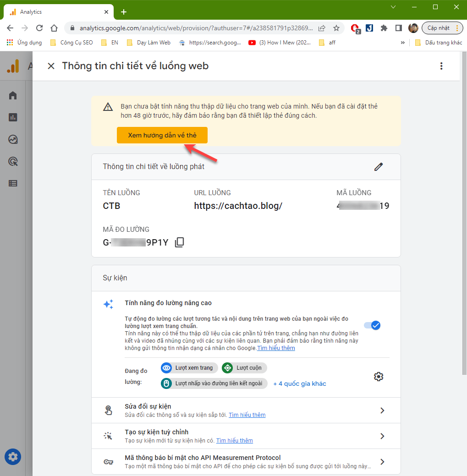Click the + 4 quốc gia khác link
Image resolution: width=467 pixels, height=476 pixels.
coord(300,383)
